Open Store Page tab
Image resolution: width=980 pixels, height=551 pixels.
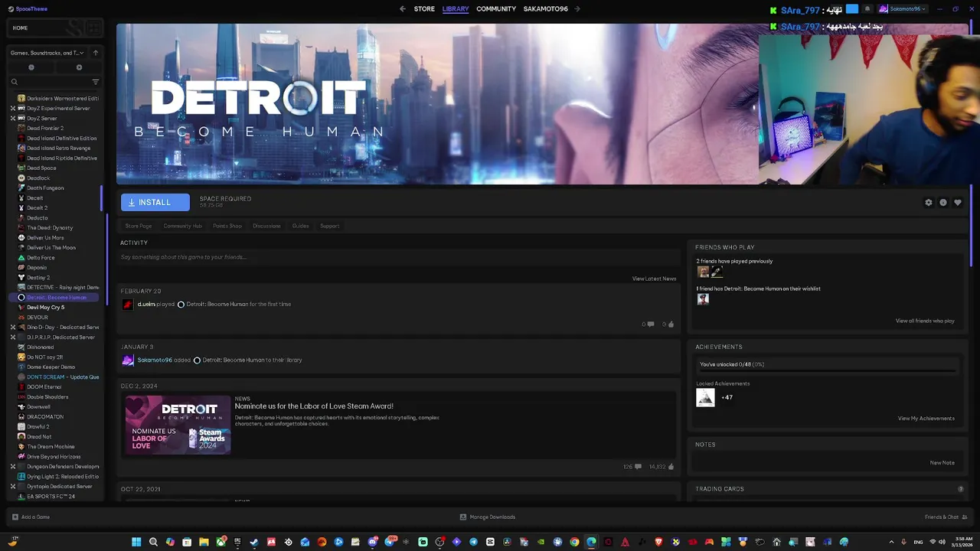coord(139,226)
